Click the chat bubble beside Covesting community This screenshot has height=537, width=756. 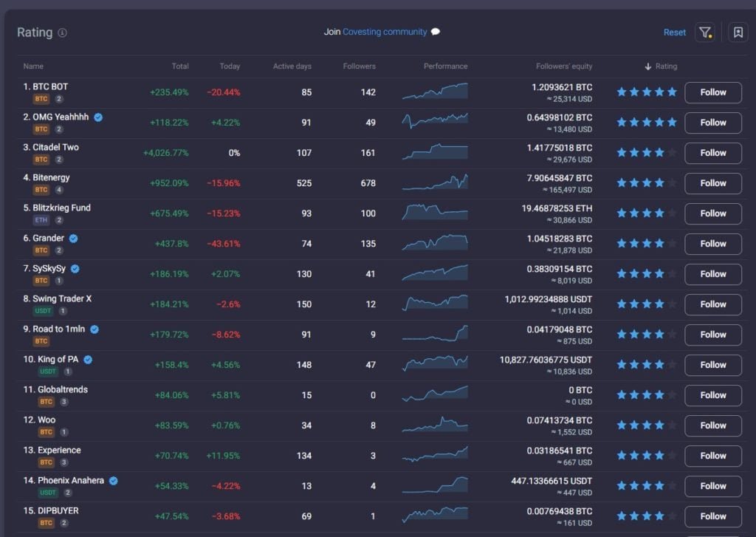436,32
